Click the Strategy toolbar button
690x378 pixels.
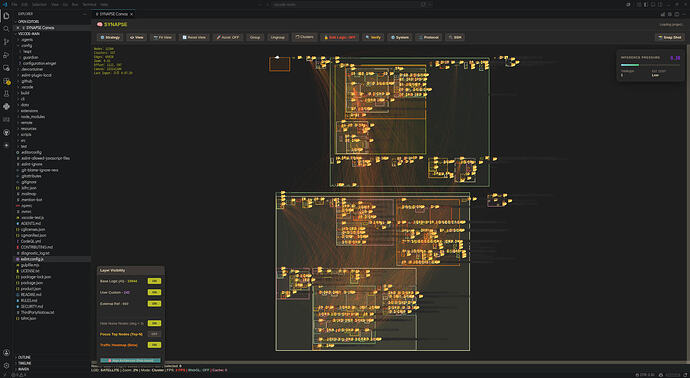click(x=110, y=37)
